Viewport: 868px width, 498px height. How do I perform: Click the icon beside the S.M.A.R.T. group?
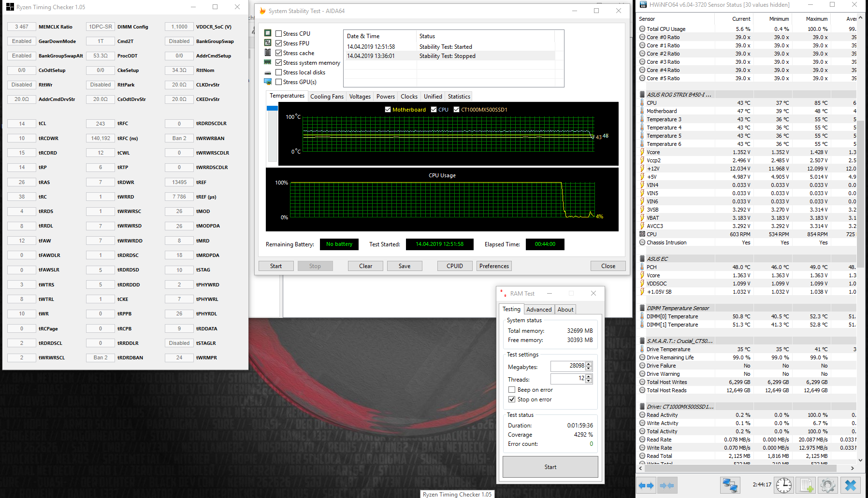coord(642,341)
